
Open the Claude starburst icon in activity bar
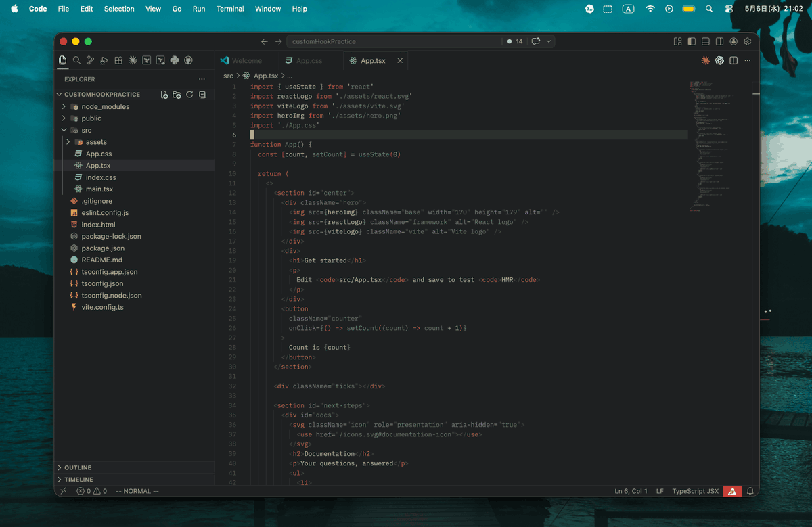[x=133, y=60]
